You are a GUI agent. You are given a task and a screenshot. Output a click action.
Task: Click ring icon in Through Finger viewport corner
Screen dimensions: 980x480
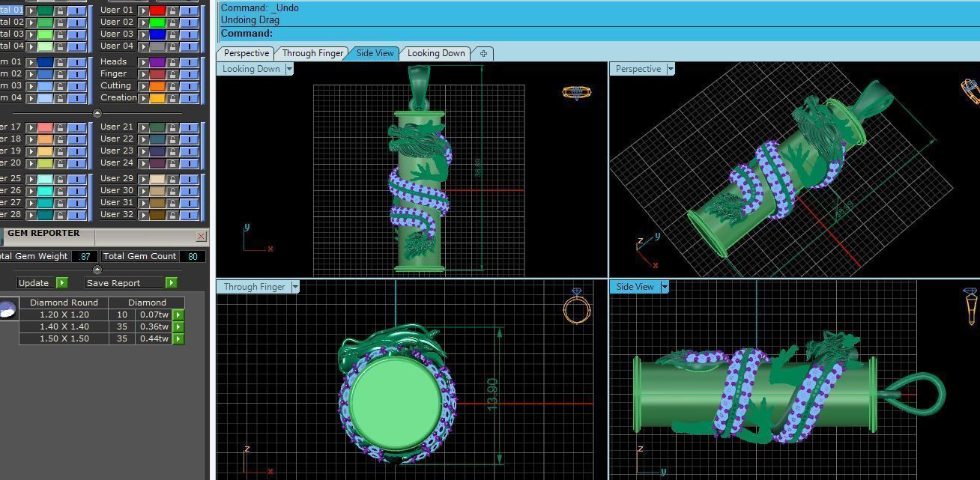[x=577, y=306]
